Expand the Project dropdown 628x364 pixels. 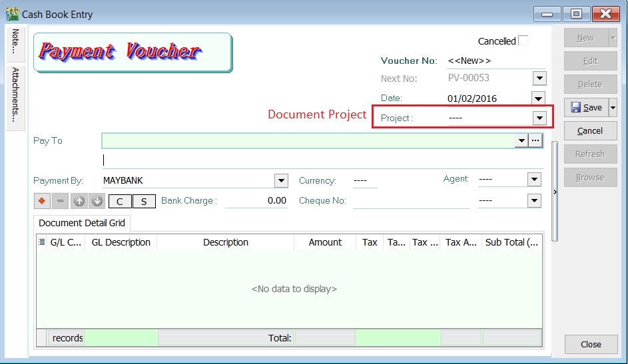[x=539, y=118]
